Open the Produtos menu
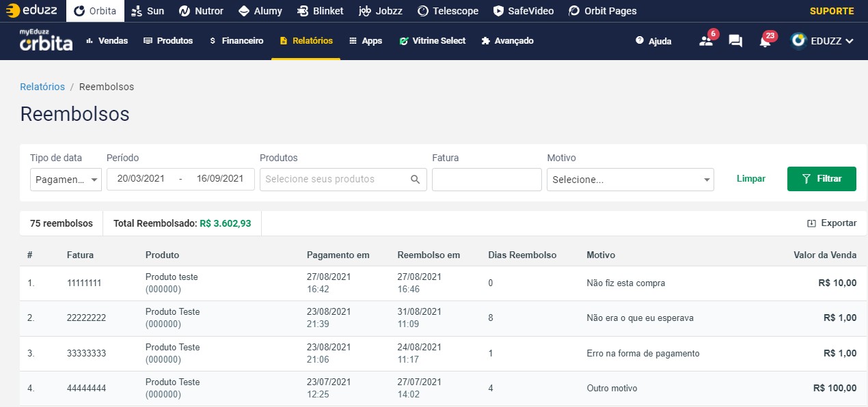 pos(168,41)
